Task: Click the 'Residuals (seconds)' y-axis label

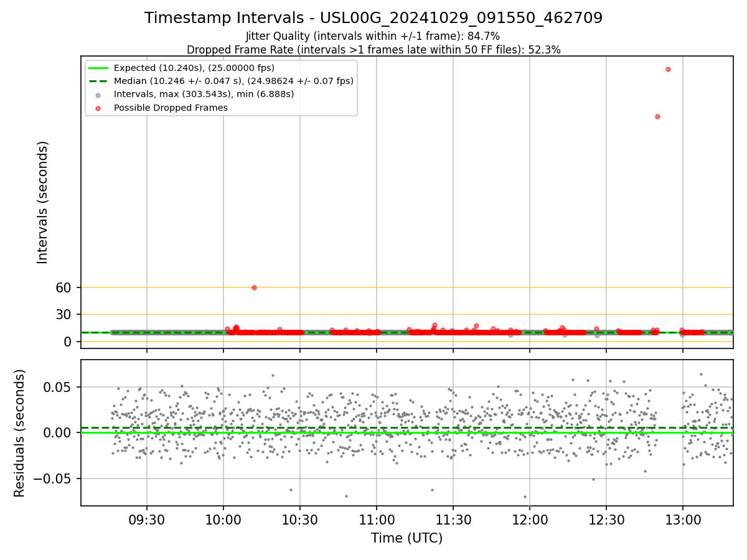Action: 20,433
